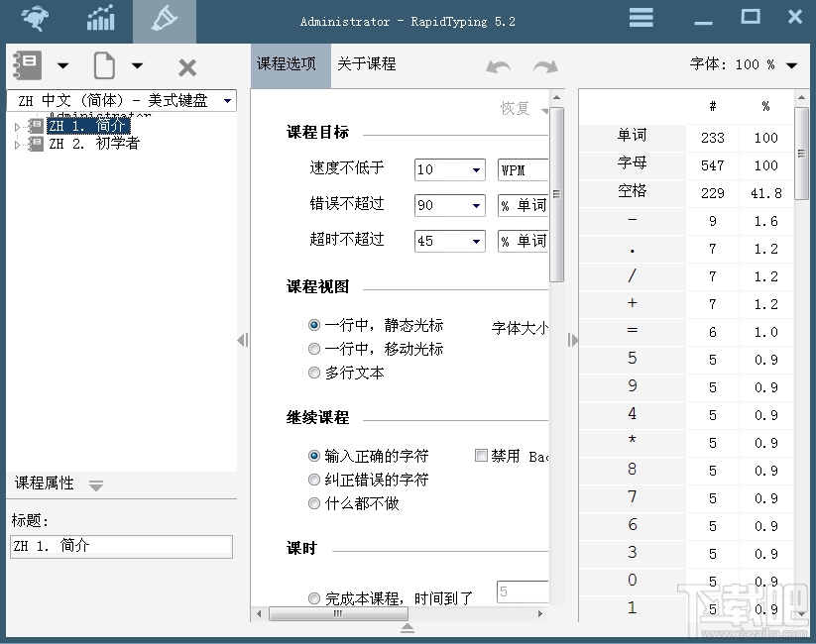The width and height of the screenshot is (816, 644).
Task: Click the 标题 title input field
Action: click(x=121, y=547)
